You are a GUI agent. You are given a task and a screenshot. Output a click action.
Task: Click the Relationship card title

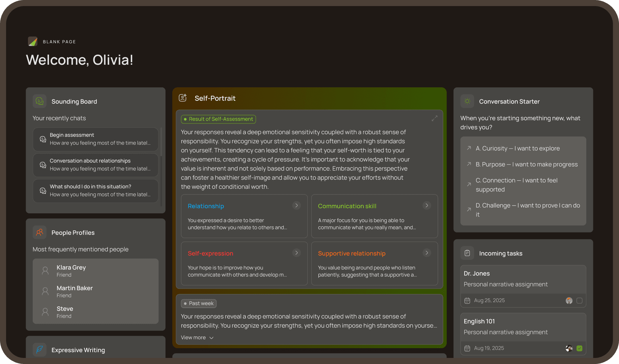tap(206, 206)
